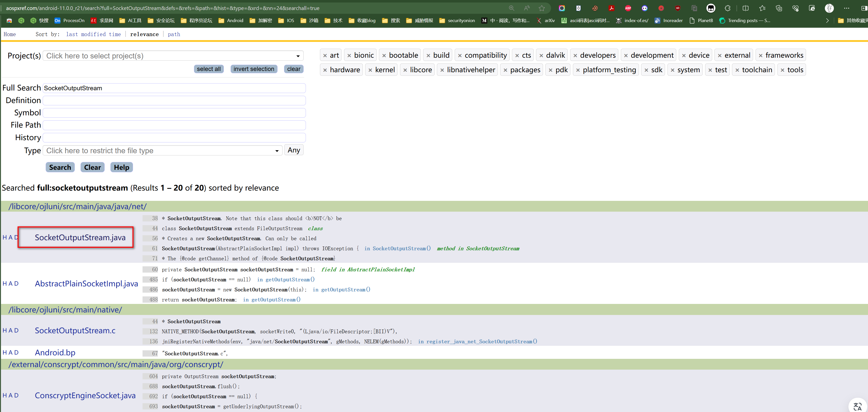Open the Favorites list icon
The image size is (868, 412).
(762, 8)
